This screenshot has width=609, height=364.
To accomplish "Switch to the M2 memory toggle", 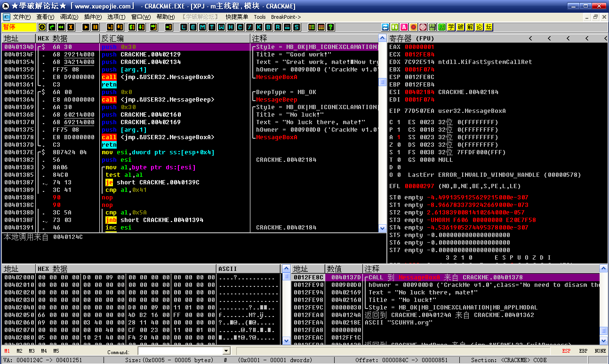I will [19, 351].
